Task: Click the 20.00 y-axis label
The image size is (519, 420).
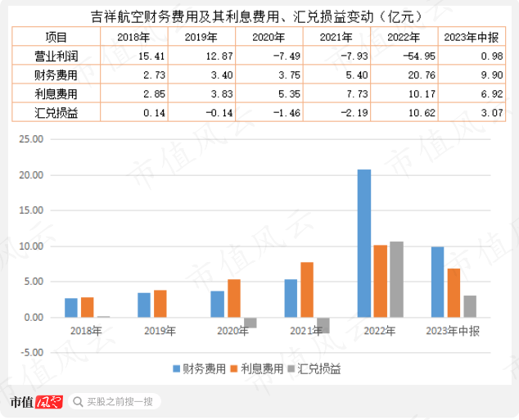Action: click(x=31, y=175)
